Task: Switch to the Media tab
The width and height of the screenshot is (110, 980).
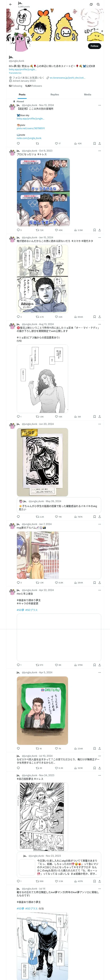Action: point(88,94)
